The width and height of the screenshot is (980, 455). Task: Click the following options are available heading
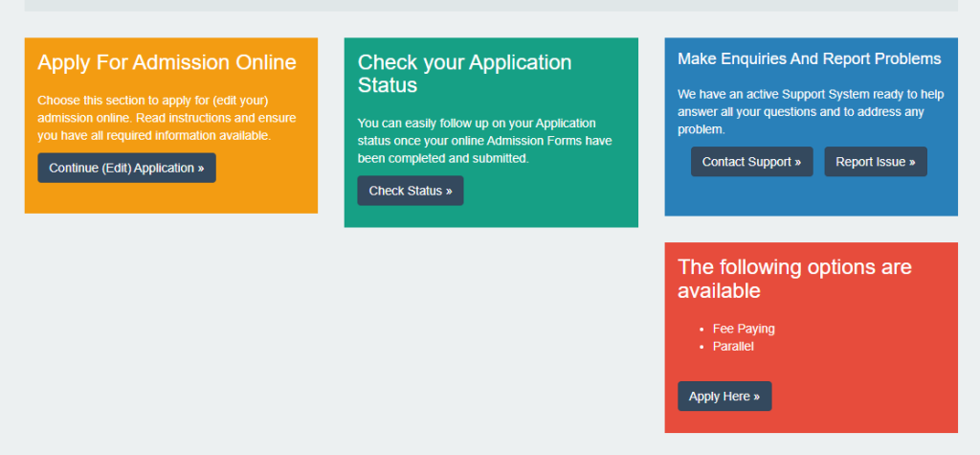click(x=794, y=279)
